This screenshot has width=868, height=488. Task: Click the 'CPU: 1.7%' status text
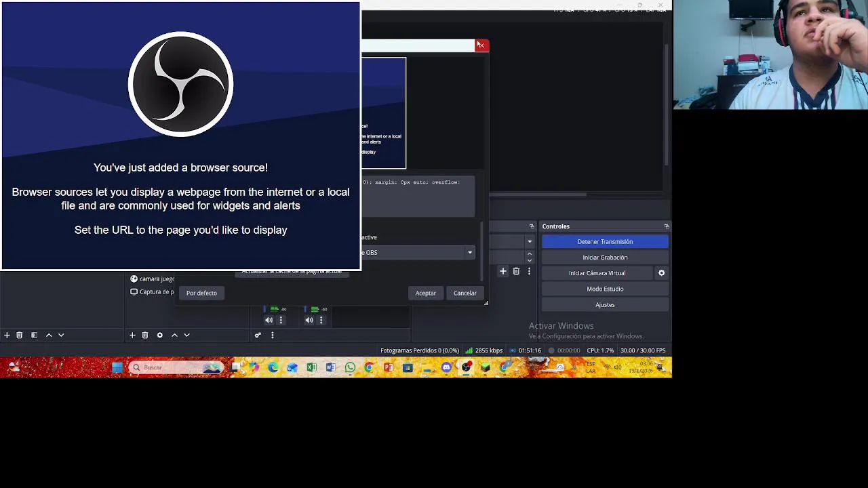click(x=600, y=350)
